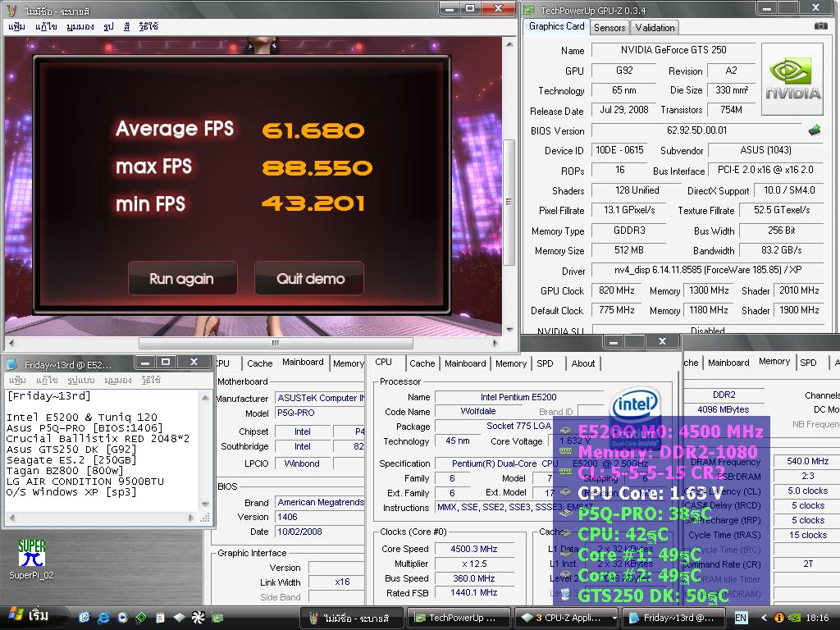Click the GPU-Z card Quick Launch icon
Image resolution: width=840 pixels, height=630 pixels.
pos(217,617)
